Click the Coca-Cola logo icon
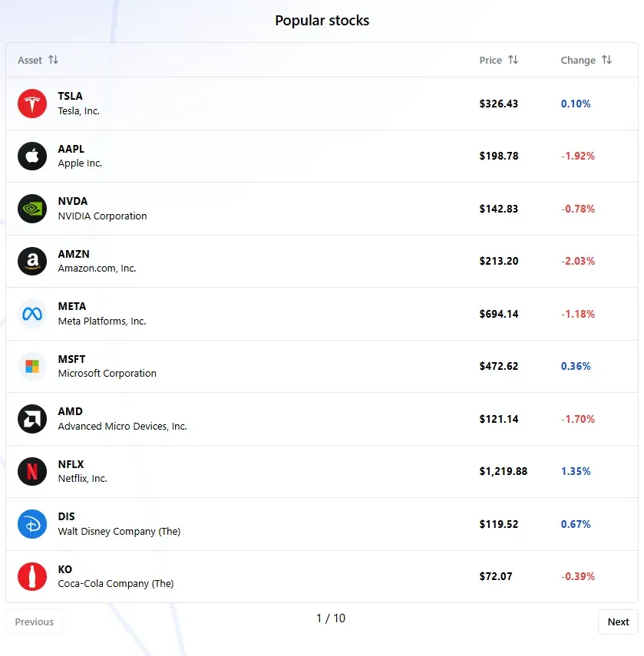Image resolution: width=644 pixels, height=656 pixels. click(x=32, y=576)
